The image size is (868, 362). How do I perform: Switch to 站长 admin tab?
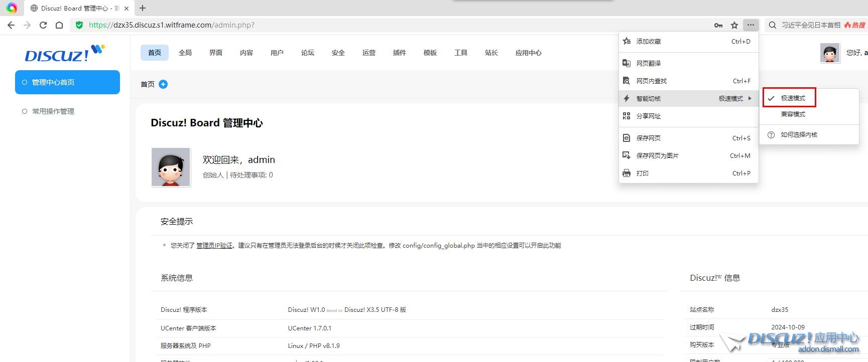tap(491, 53)
